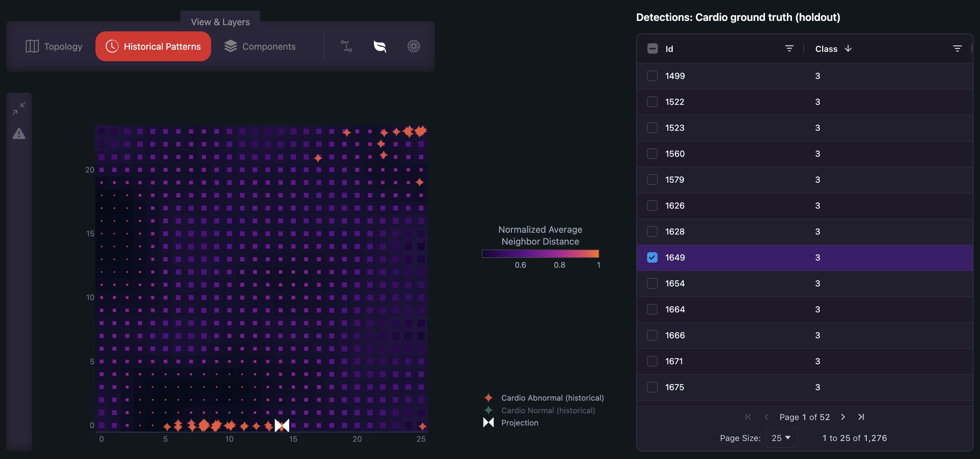Image resolution: width=980 pixels, height=459 pixels.
Task: Select the row with Id 1579
Action: point(804,179)
